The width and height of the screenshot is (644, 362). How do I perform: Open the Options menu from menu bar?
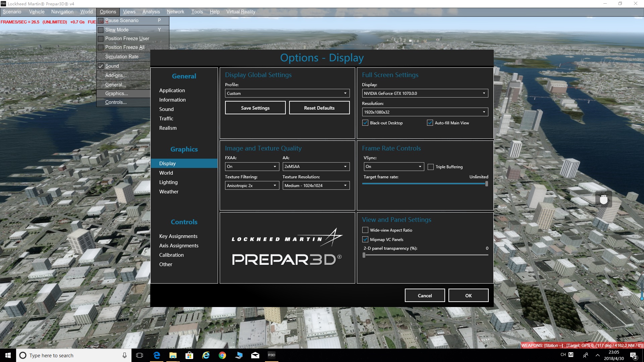107,11
